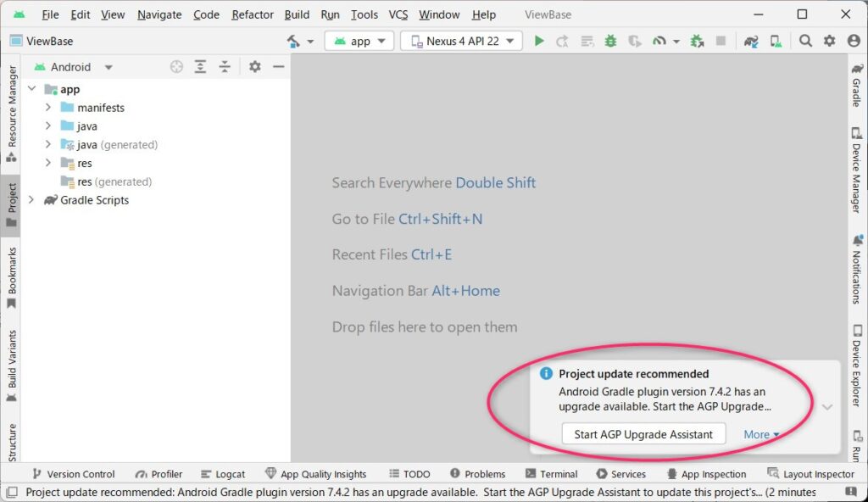Screen dimensions: 868x502
Task: Open Version Control tool window
Action: (x=74, y=474)
